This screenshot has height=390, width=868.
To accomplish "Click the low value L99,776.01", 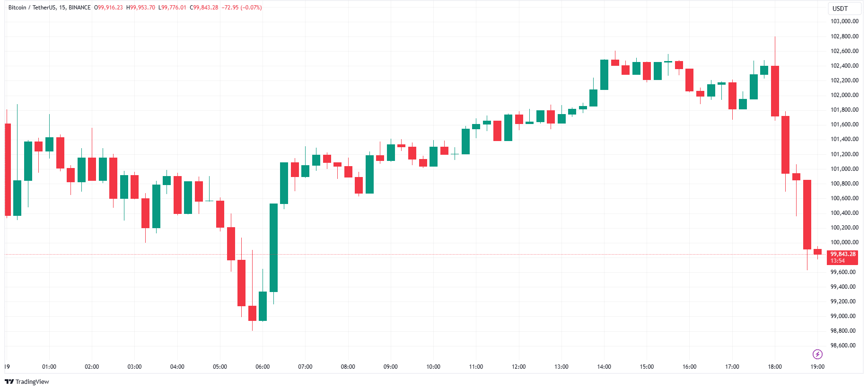I will [x=172, y=8].
